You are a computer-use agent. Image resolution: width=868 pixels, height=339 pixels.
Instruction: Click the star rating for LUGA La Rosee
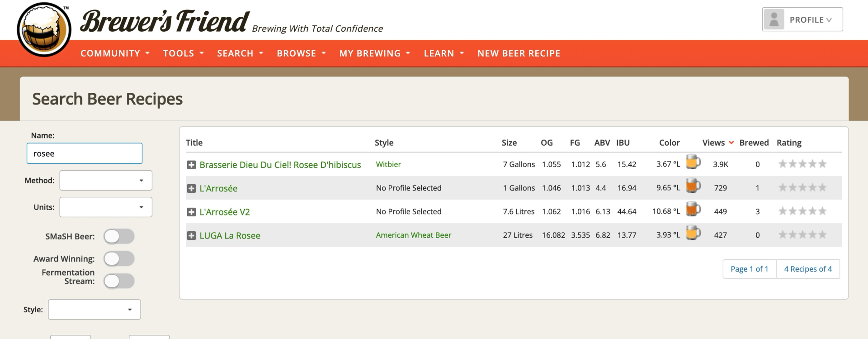point(802,235)
